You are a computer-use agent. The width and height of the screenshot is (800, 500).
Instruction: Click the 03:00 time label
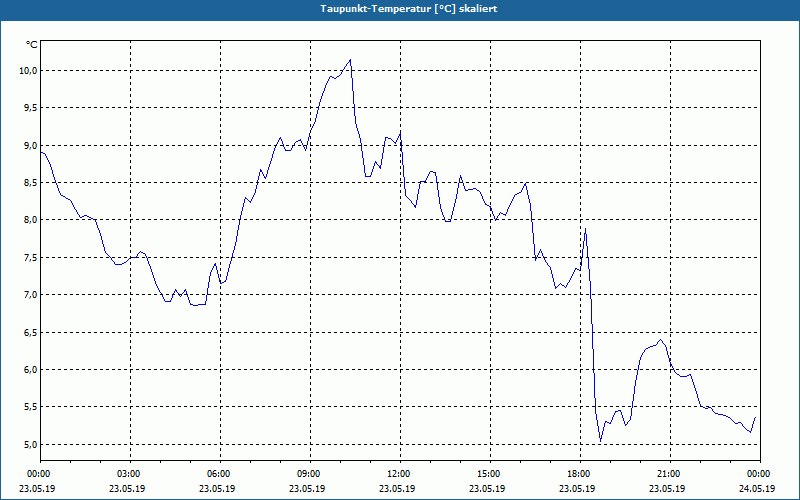pos(131,474)
